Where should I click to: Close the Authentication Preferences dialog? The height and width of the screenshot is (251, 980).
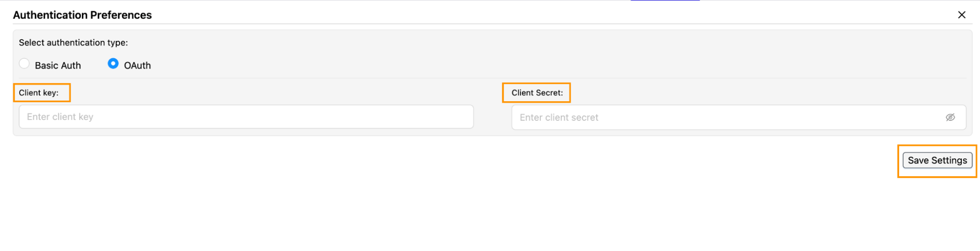point(961,15)
